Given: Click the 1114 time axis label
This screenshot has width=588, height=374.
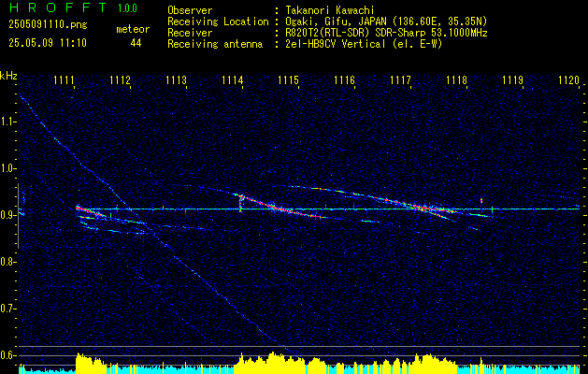Looking at the screenshot, I should tap(232, 79).
